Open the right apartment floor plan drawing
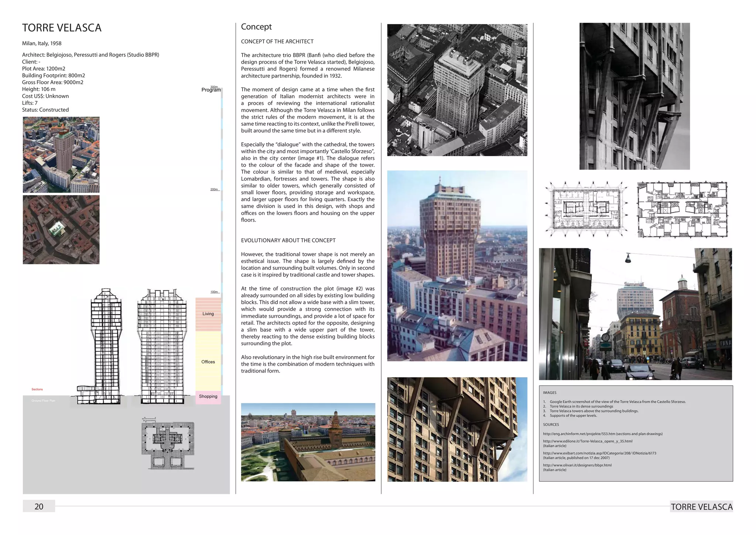The image size is (756, 535). [x=683, y=209]
